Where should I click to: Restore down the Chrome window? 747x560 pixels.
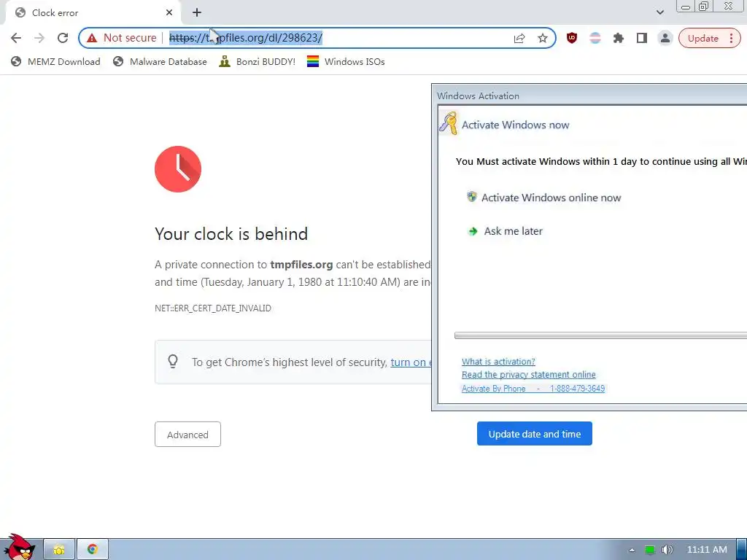point(704,6)
